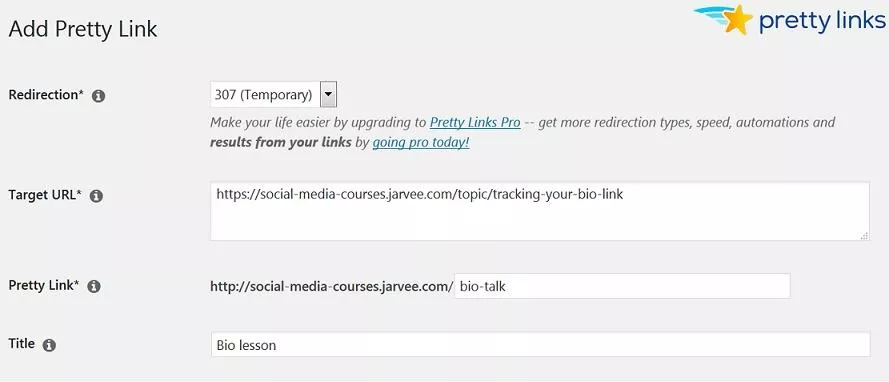Click the Pretty Link field label

point(44,285)
